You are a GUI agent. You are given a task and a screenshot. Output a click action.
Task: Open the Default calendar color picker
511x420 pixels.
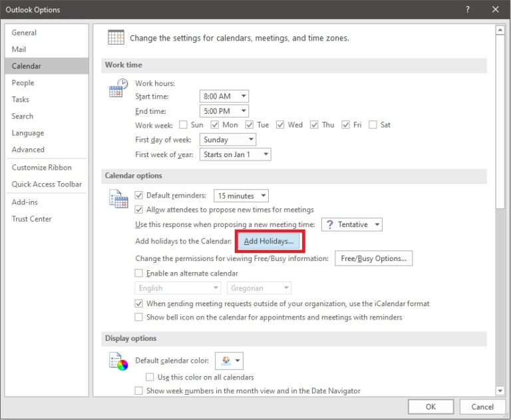coord(230,361)
